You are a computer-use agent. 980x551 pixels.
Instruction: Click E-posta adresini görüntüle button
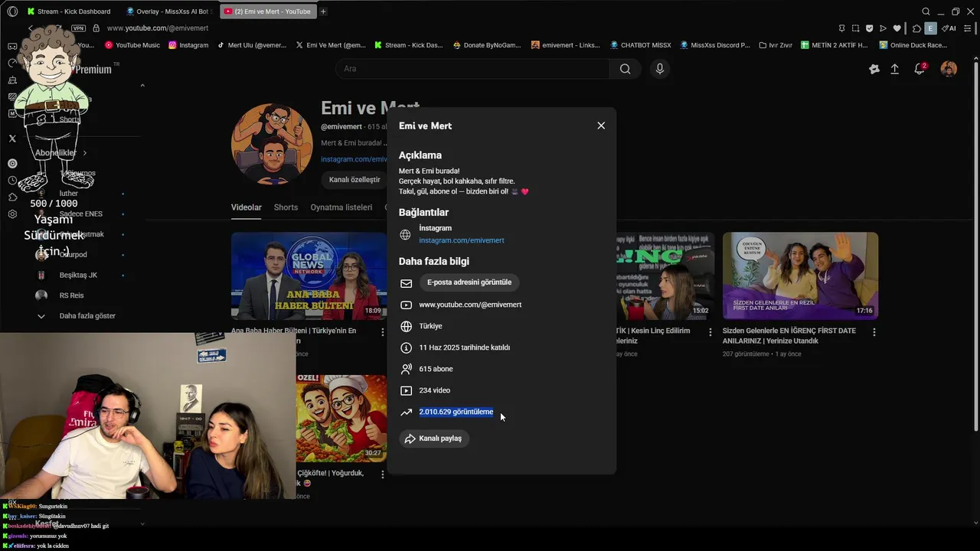[469, 282]
